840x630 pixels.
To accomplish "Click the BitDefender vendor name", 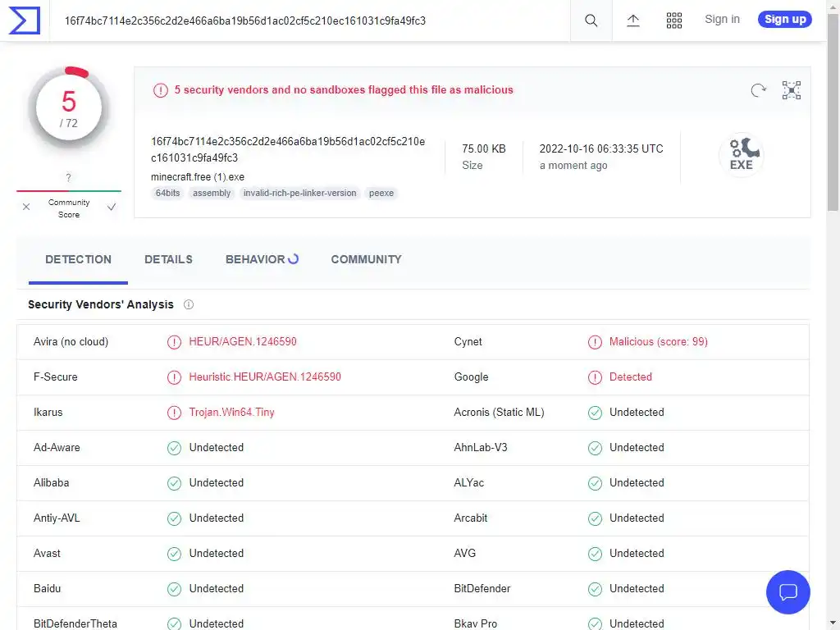I will pyautogui.click(x=482, y=589).
